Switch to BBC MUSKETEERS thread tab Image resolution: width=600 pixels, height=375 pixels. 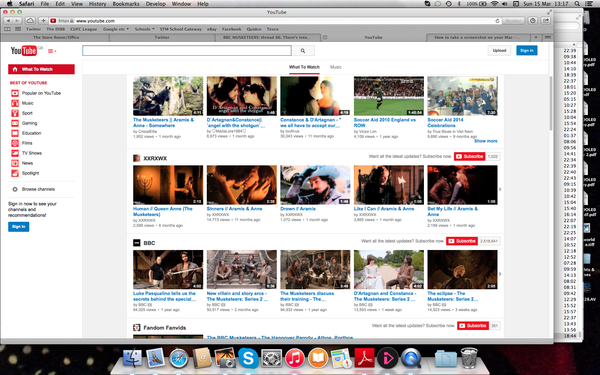coord(267,38)
